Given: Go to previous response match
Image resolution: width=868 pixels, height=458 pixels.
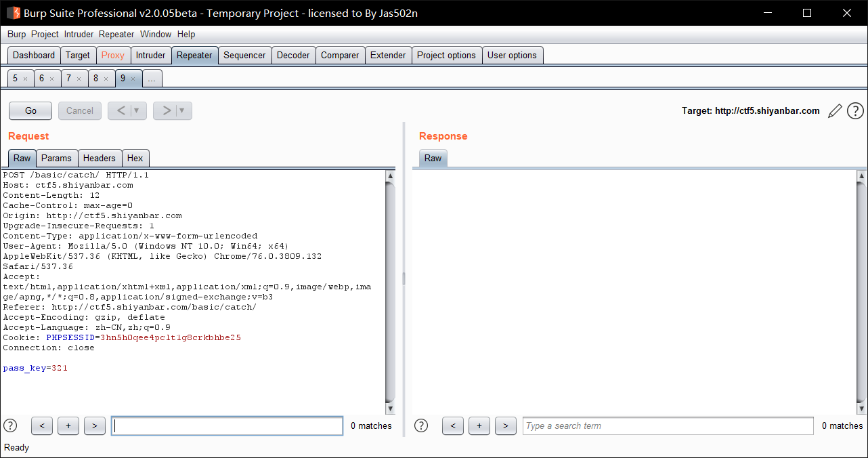Looking at the screenshot, I should pos(453,425).
